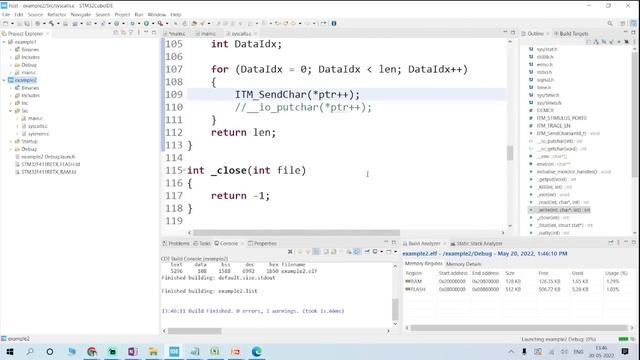Expand the Startup folder
This screenshot has width=640, height=360.
point(11,141)
